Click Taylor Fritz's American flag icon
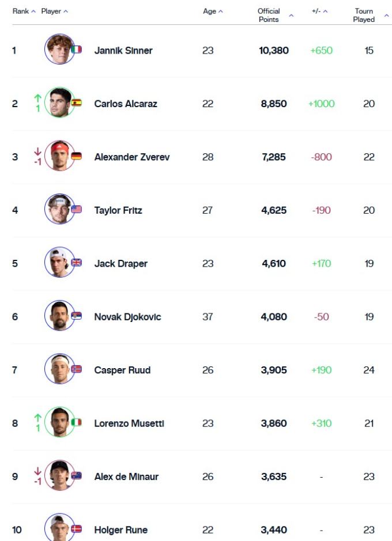 76,210
